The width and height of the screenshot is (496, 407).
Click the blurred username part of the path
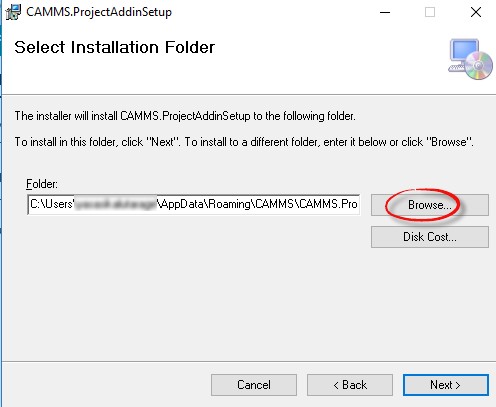click(115, 204)
